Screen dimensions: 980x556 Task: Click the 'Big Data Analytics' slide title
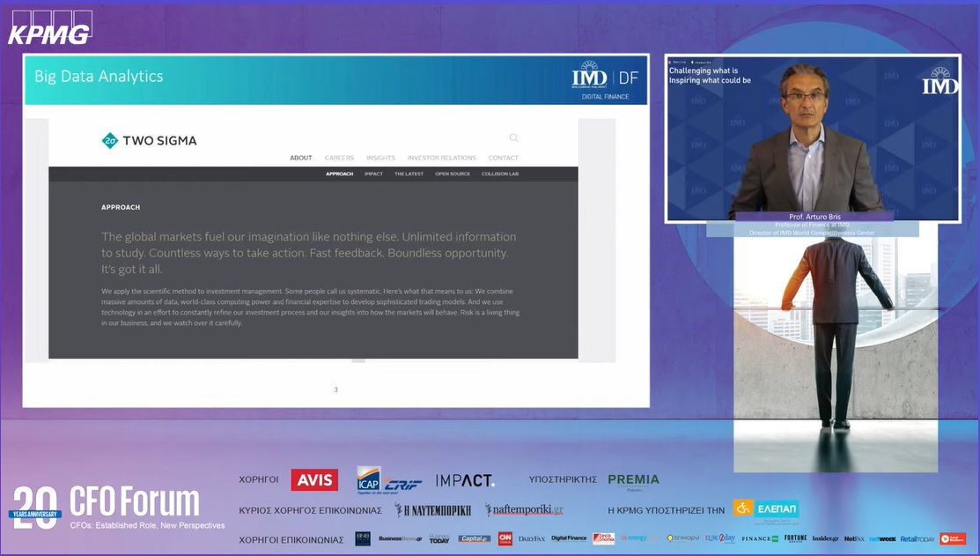pos(99,77)
